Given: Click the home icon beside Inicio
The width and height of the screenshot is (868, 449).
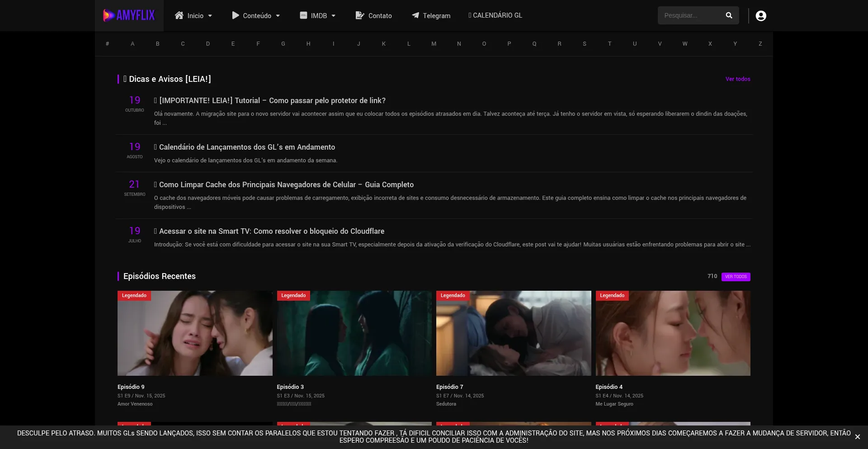Looking at the screenshot, I should pyautogui.click(x=179, y=15).
